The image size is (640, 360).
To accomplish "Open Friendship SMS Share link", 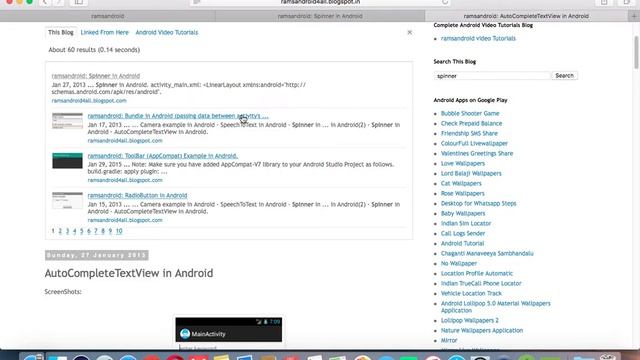I will coord(469,133).
